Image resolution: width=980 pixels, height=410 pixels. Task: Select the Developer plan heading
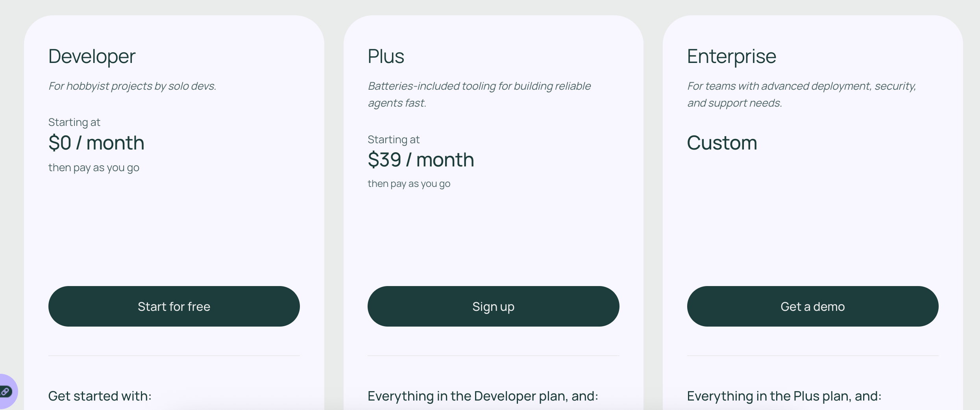(x=92, y=56)
